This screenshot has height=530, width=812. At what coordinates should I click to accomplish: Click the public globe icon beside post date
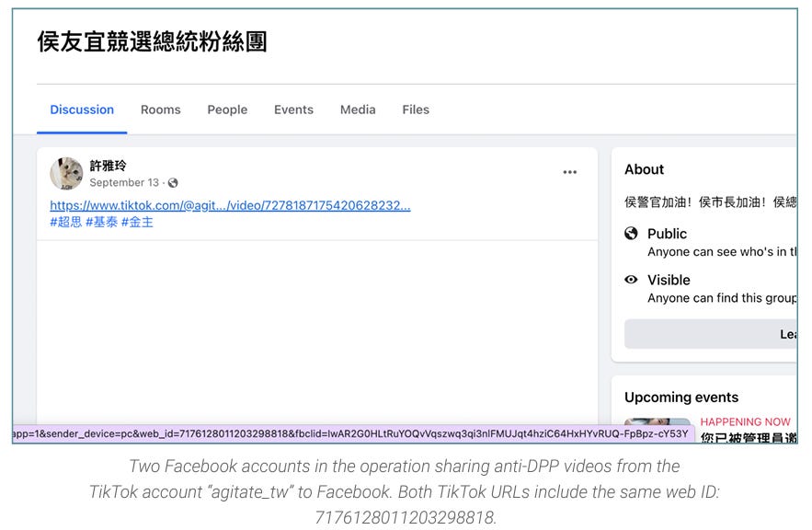point(173,183)
